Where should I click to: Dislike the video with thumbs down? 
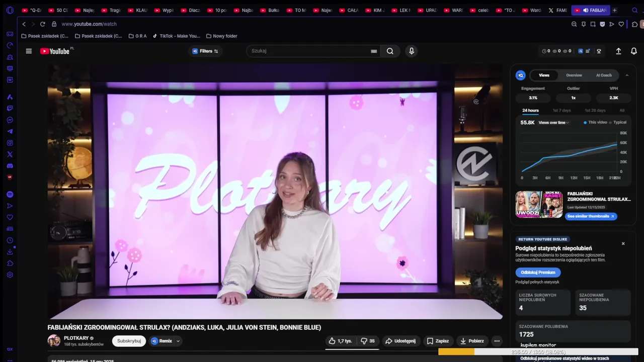(x=368, y=341)
